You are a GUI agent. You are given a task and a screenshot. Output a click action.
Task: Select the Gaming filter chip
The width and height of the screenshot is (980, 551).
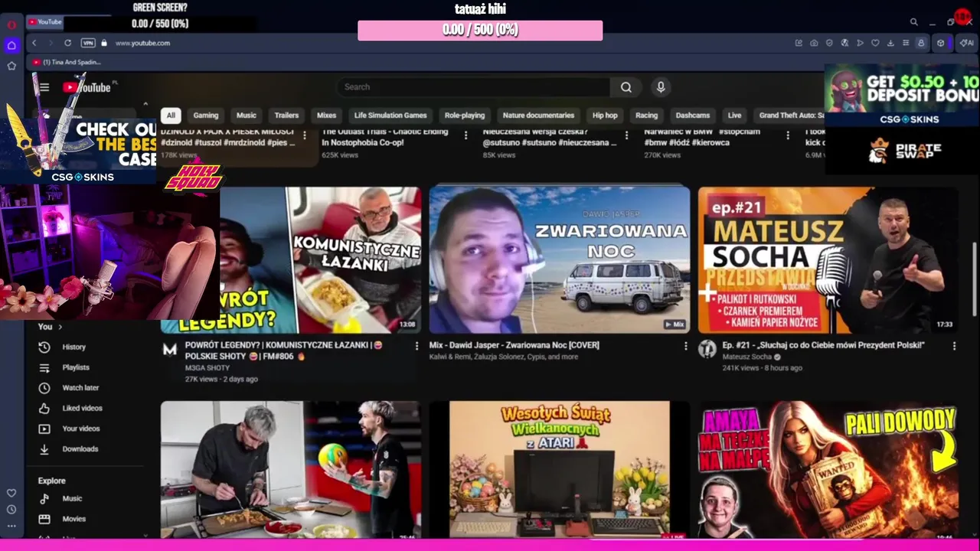click(205, 116)
